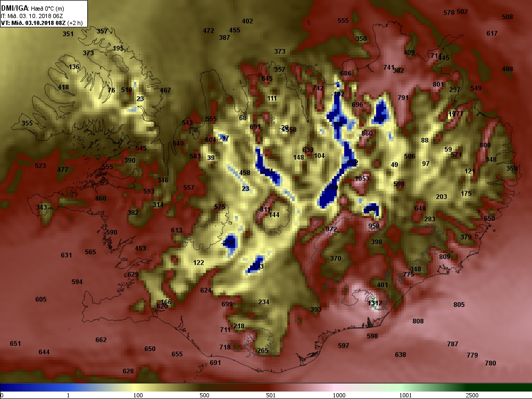Click the legend label '500'
This screenshot has width=532, height=399.
[204, 395]
